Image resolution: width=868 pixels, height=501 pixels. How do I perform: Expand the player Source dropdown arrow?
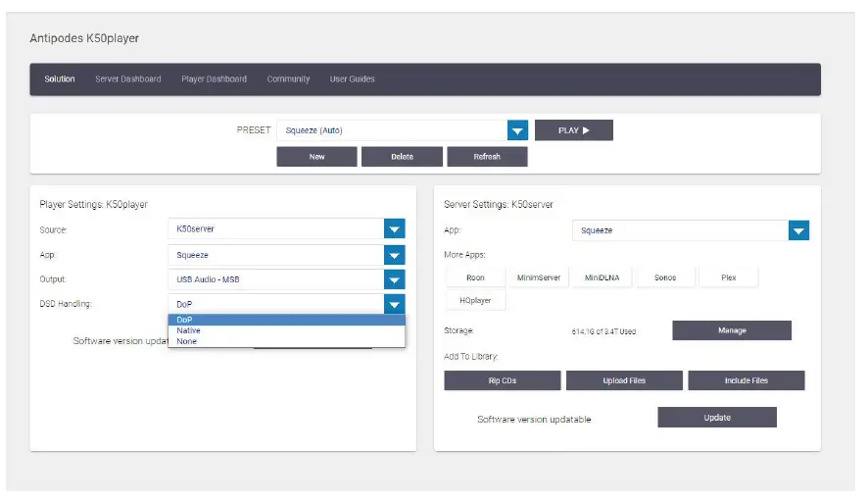pos(394,228)
